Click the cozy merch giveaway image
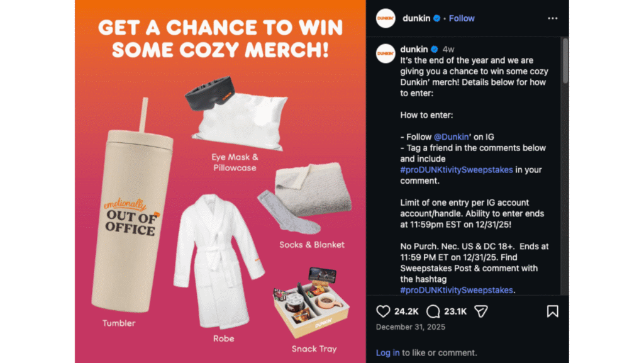This screenshot has height=363, width=644. pos(220,181)
